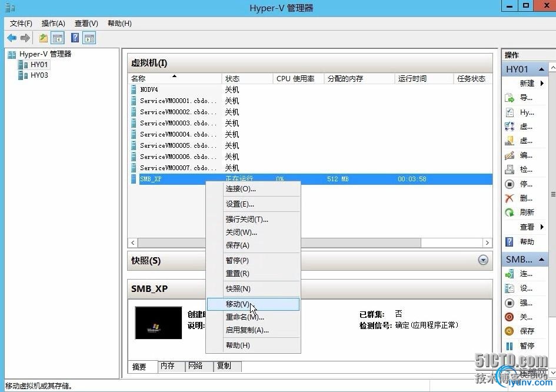Toggle the console tree pane toolbar icon
The image size is (556, 392).
(58, 38)
